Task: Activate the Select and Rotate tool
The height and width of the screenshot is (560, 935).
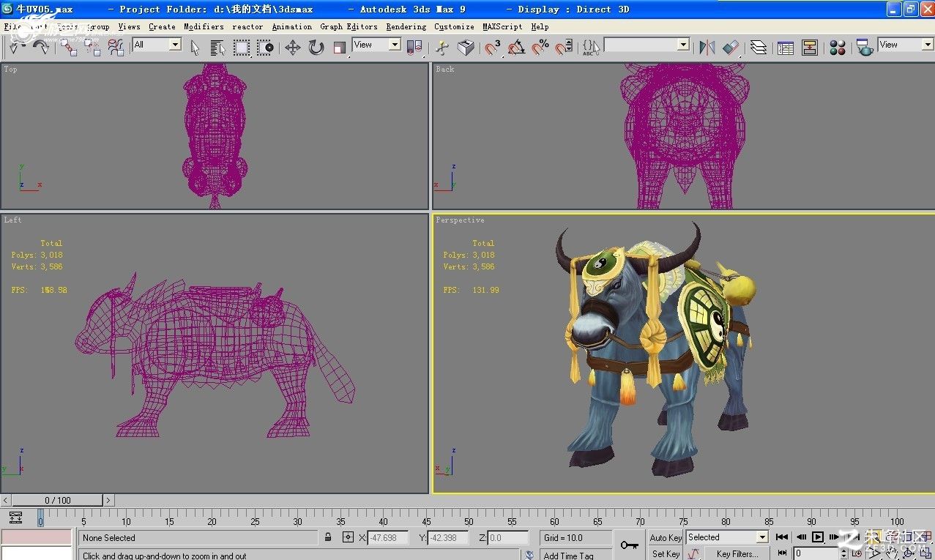Action: coord(316,48)
